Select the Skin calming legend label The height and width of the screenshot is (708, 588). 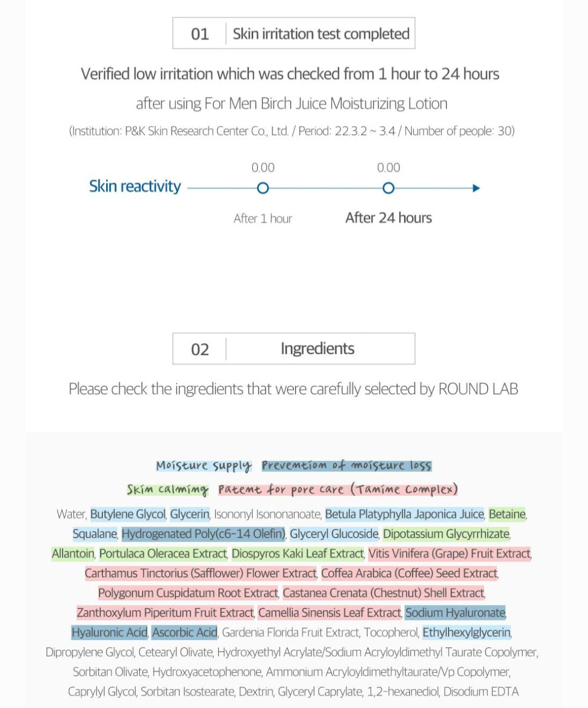tap(167, 490)
